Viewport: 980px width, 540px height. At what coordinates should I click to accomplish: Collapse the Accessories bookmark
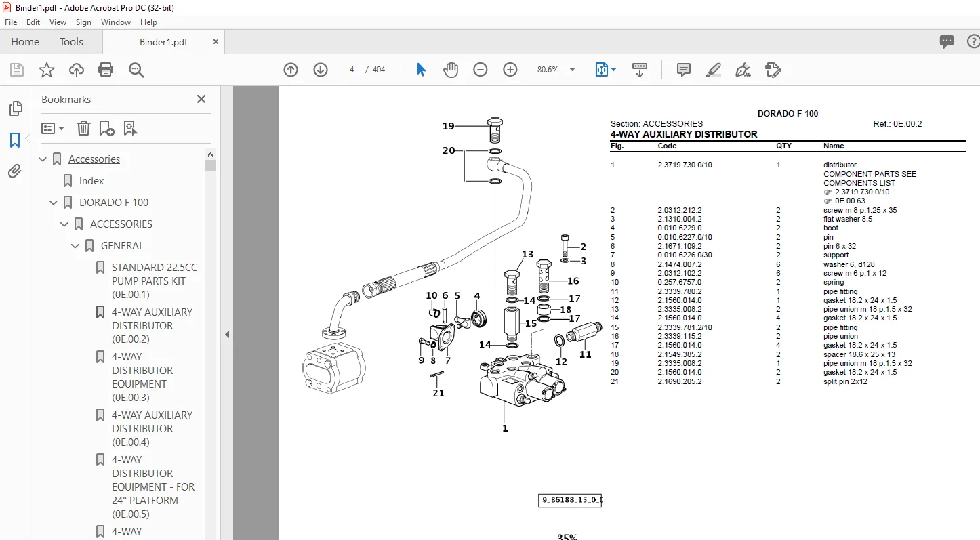[x=43, y=159]
